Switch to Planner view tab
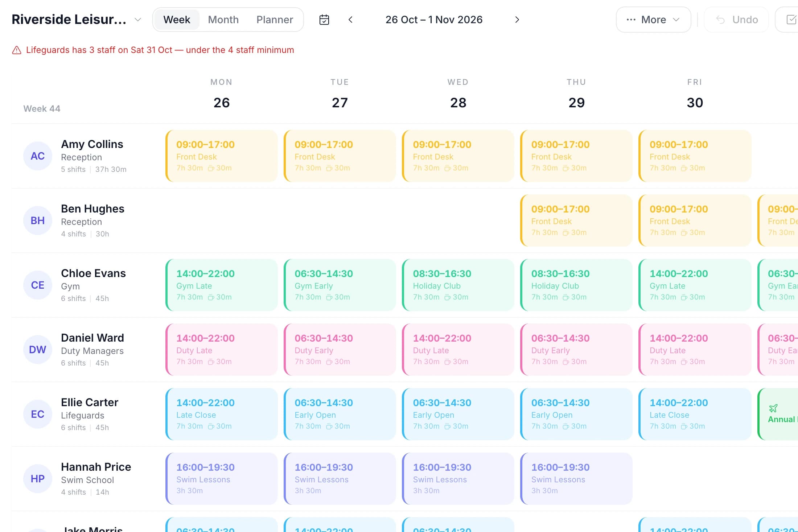This screenshot has height=532, width=798. coord(275,20)
